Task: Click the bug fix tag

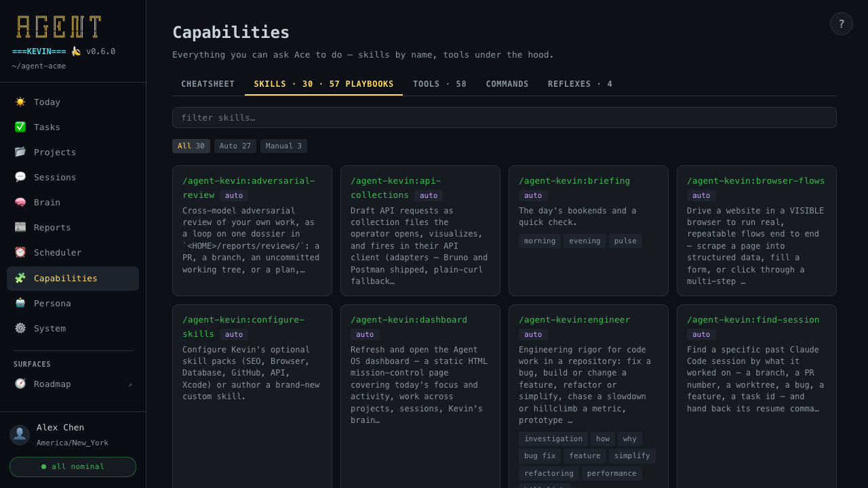Action: [540, 456]
